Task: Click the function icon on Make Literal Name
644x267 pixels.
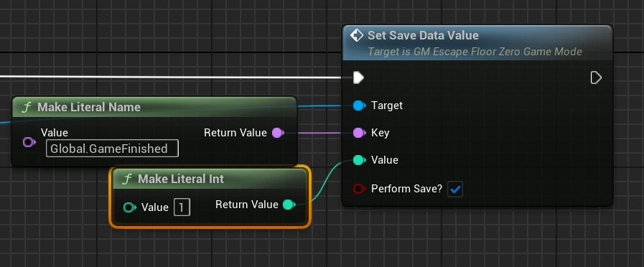Action: [27, 107]
